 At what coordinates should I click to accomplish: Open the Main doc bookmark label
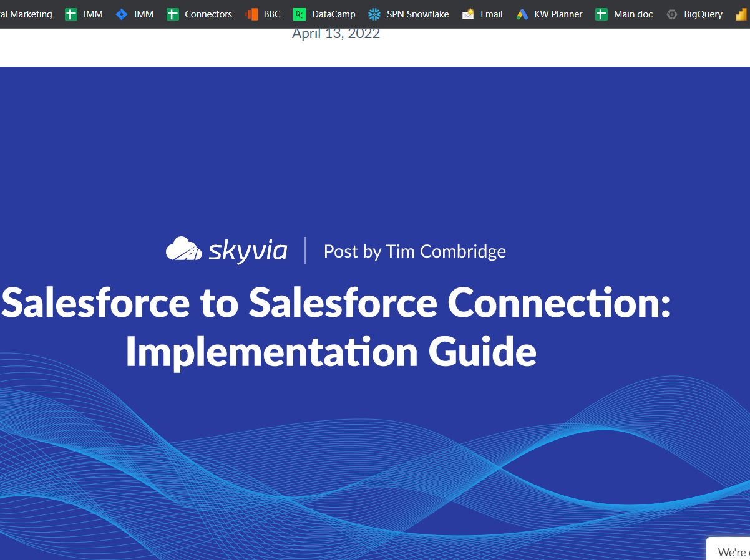pos(633,14)
